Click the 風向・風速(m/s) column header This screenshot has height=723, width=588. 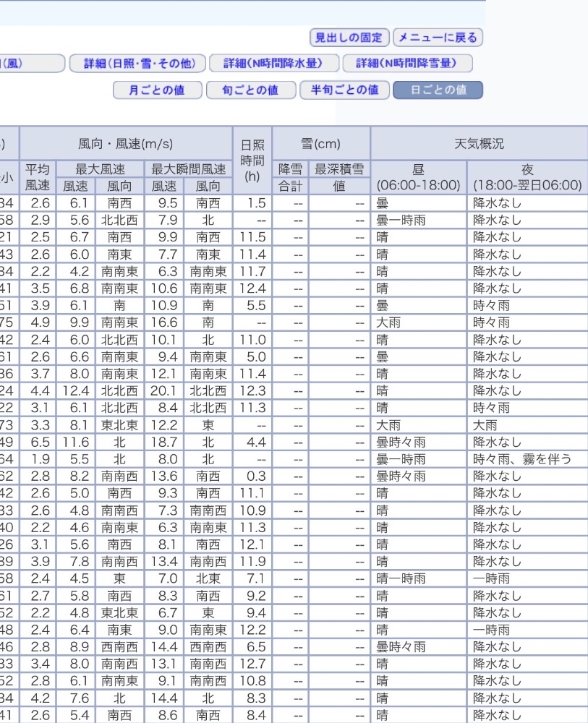pos(125,144)
